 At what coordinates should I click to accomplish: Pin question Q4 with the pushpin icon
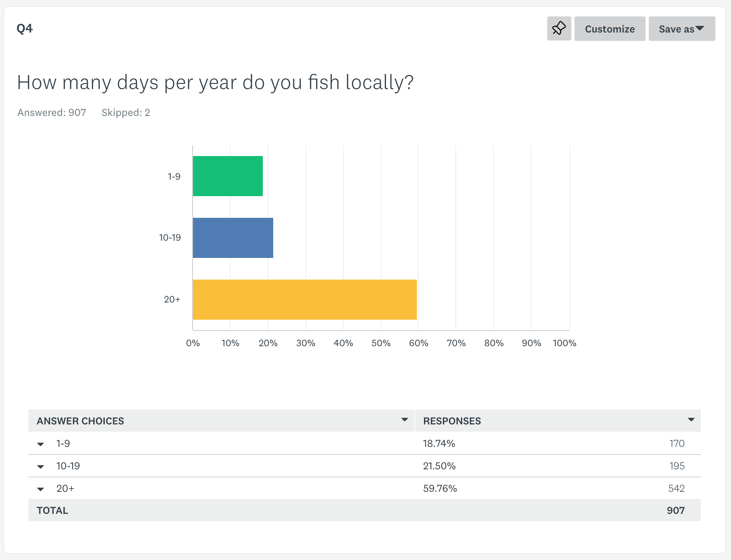[x=559, y=28]
